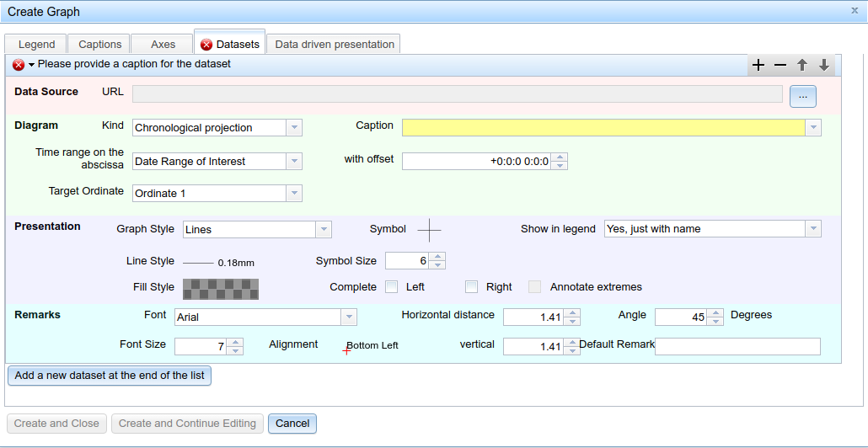This screenshot has height=448, width=868.
Task: Decrease the Font Size value
Action: coord(235,350)
